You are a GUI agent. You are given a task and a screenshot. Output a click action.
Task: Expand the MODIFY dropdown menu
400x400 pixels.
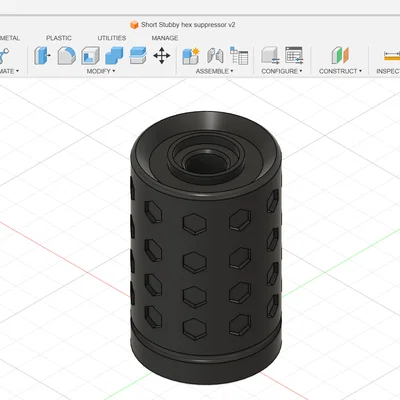[x=101, y=71]
